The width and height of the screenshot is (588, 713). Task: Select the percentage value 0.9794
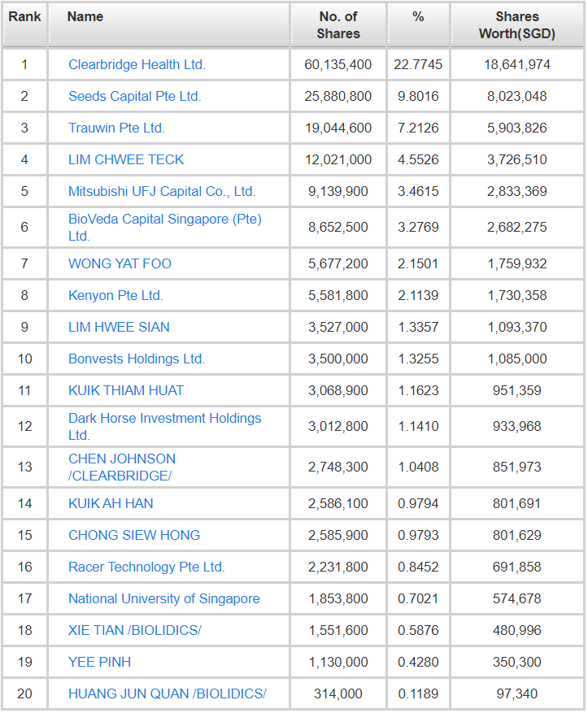pyautogui.click(x=418, y=504)
